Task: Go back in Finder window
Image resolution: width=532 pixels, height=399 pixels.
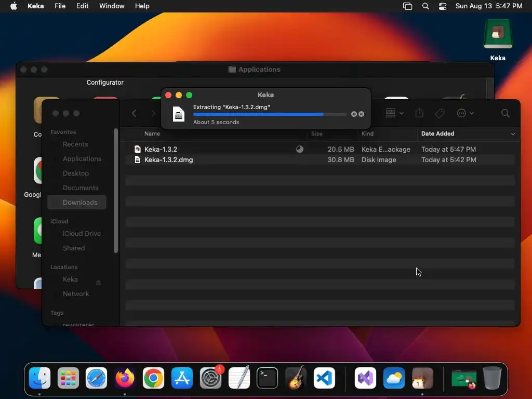Action: pyautogui.click(x=135, y=113)
